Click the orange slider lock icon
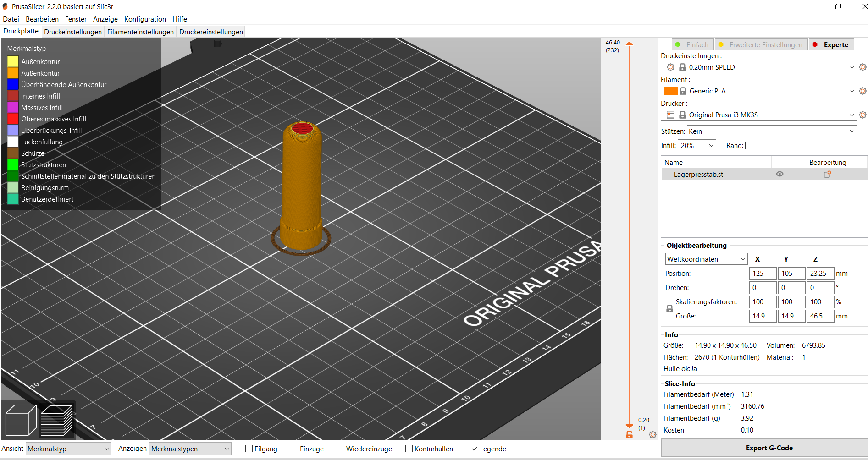The image size is (868, 460). 630,434
